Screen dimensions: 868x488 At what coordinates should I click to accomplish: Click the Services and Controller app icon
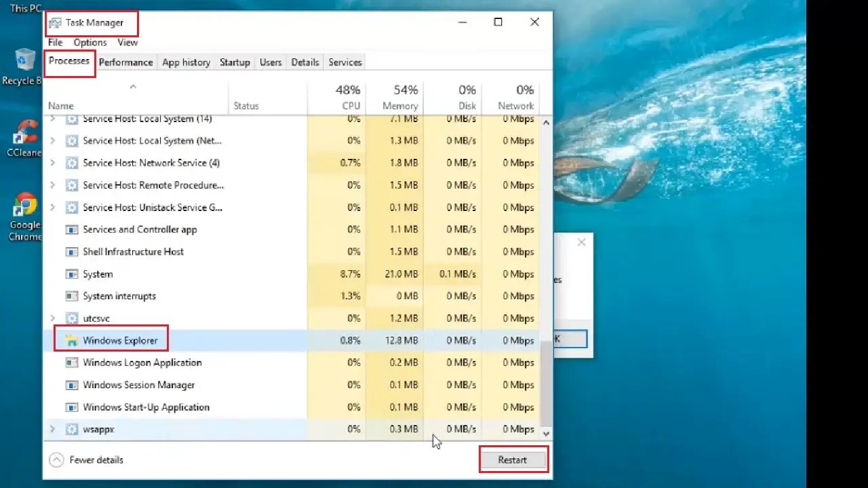click(73, 229)
